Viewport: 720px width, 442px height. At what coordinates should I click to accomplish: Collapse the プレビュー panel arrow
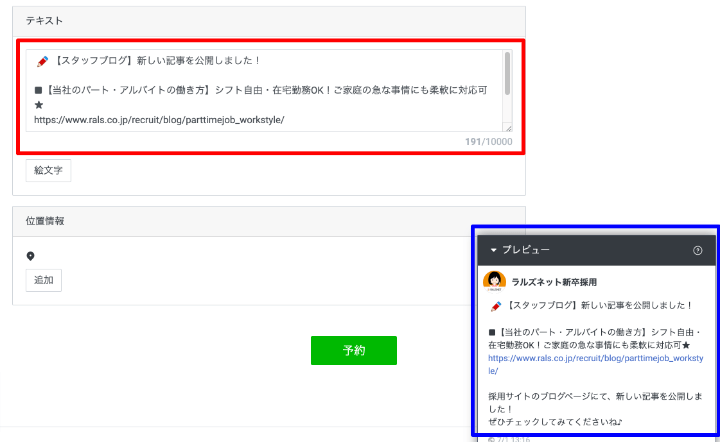click(493, 250)
